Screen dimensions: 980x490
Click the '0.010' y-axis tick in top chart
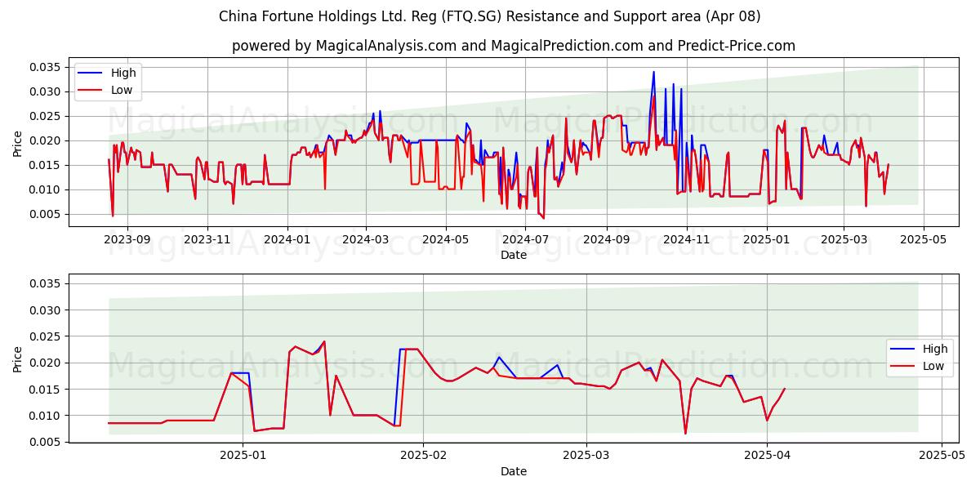coord(47,189)
